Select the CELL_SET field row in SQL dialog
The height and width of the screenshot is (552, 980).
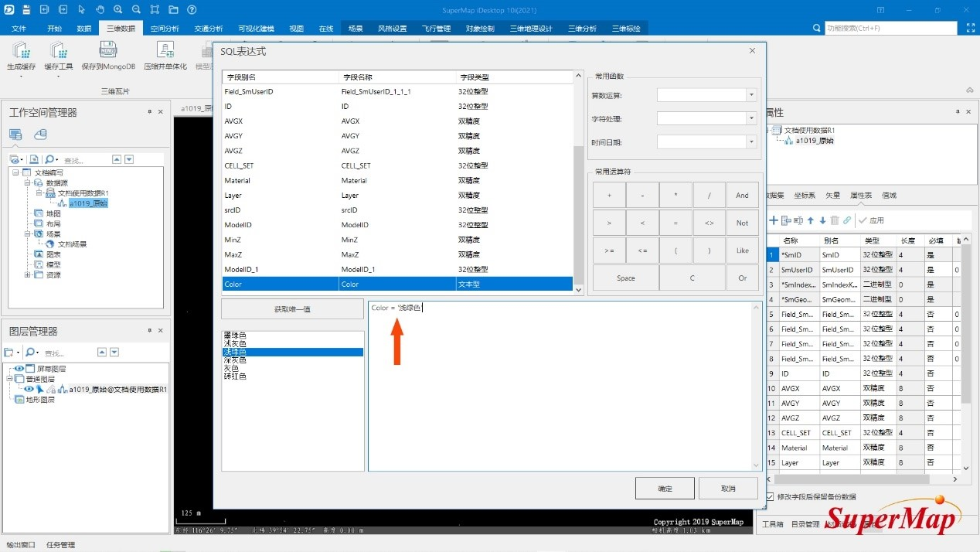tap(397, 165)
